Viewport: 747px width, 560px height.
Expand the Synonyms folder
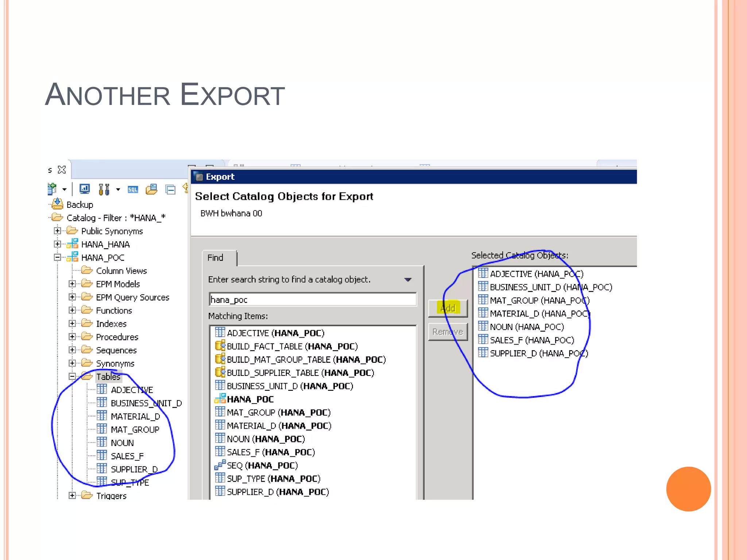(x=72, y=363)
